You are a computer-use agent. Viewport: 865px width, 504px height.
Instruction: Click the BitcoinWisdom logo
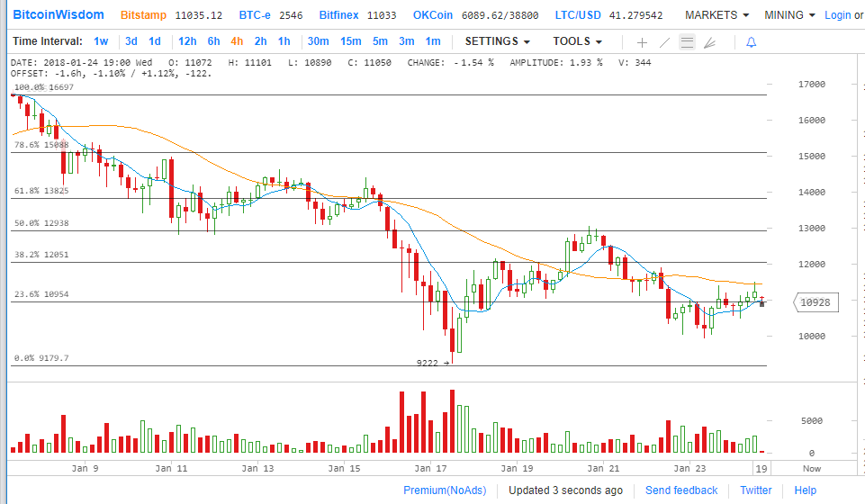[x=58, y=15]
